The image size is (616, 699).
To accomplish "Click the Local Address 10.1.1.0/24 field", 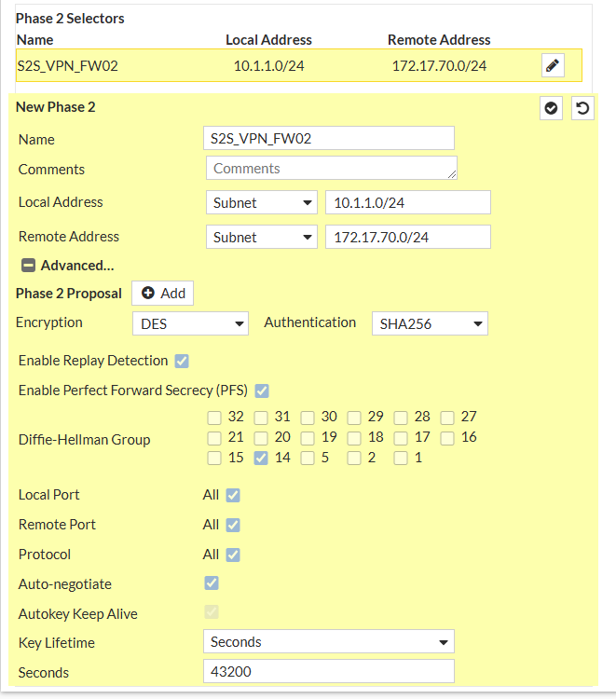I will (408, 203).
